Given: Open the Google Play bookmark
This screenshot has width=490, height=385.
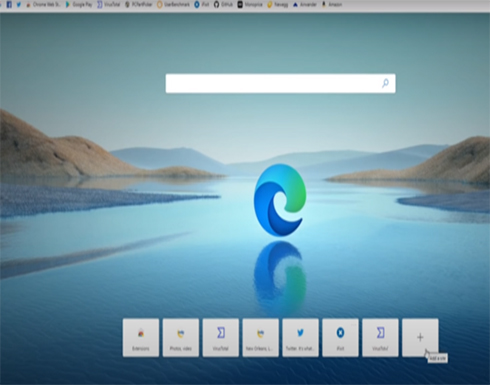Looking at the screenshot, I should [79, 4].
